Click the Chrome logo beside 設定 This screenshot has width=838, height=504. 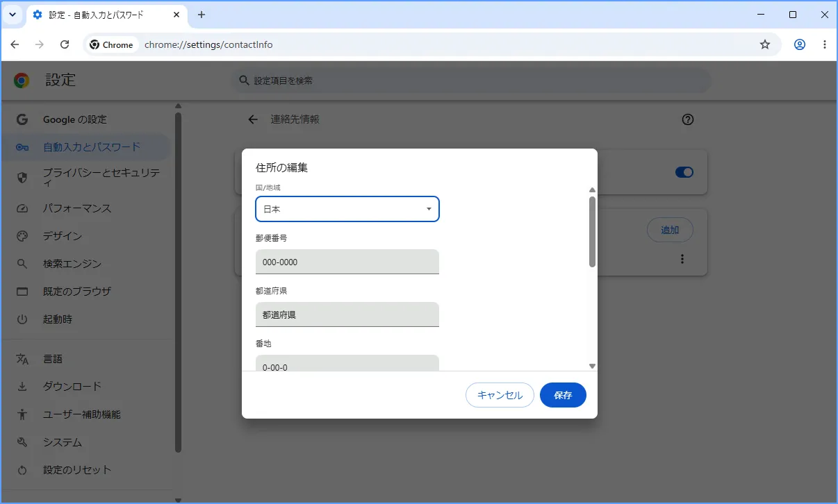pyautogui.click(x=22, y=81)
